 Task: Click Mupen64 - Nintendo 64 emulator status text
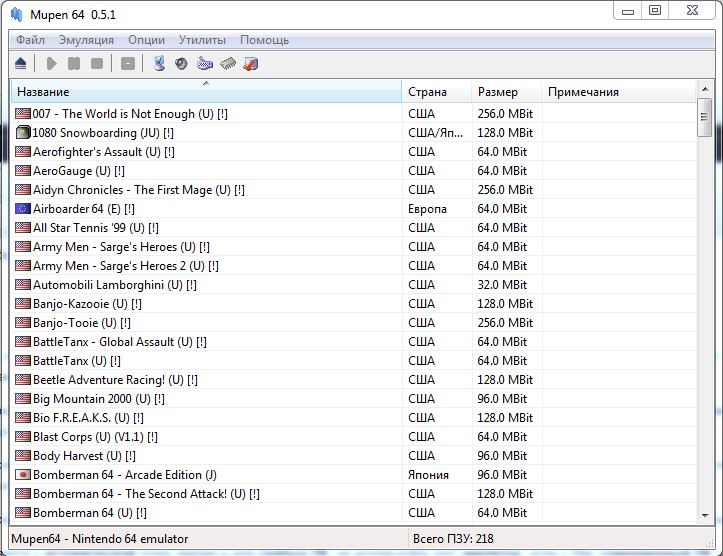pyautogui.click(x=100, y=538)
